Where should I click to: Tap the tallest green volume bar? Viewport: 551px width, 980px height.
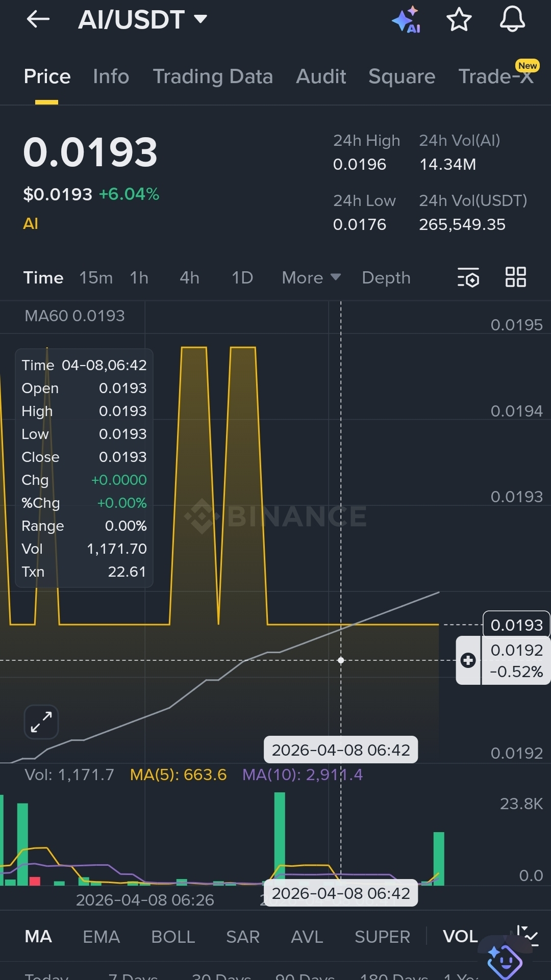pyautogui.click(x=280, y=838)
